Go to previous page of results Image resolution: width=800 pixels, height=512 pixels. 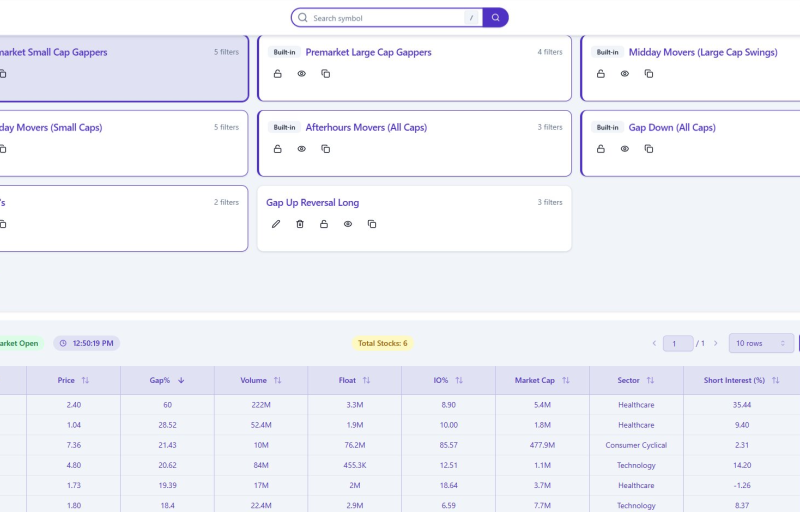point(654,343)
